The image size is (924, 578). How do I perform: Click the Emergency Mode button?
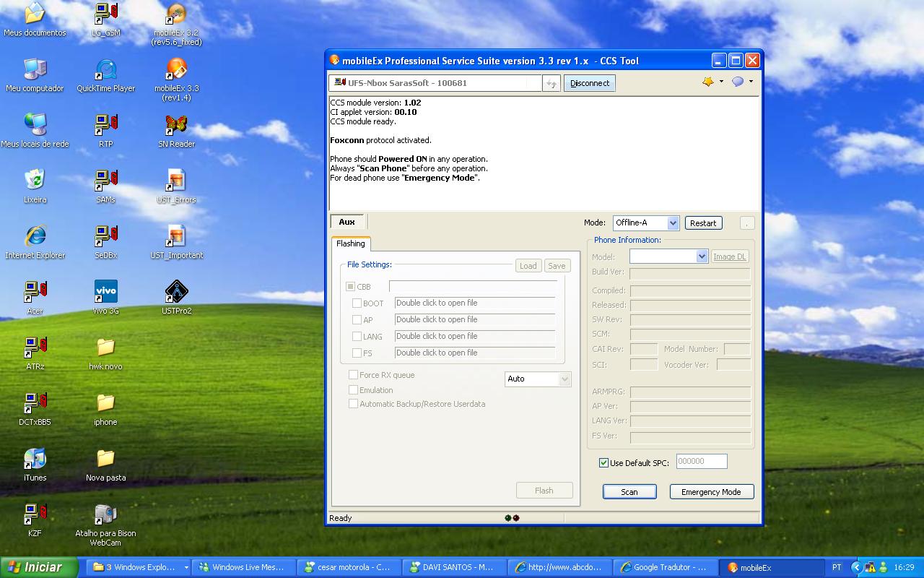coord(711,492)
